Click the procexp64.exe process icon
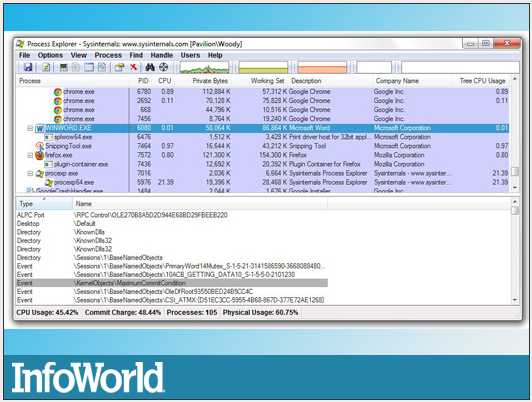This screenshot has height=402, width=532. [x=49, y=183]
